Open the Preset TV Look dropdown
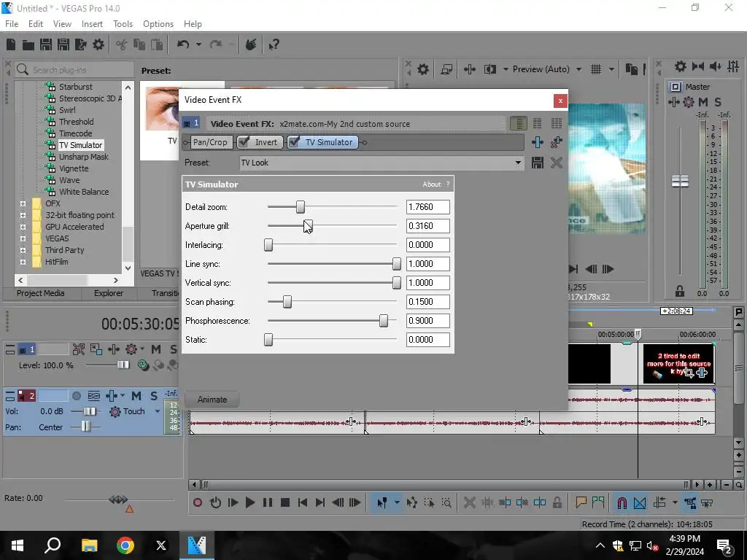The width and height of the screenshot is (747, 560). coord(518,163)
